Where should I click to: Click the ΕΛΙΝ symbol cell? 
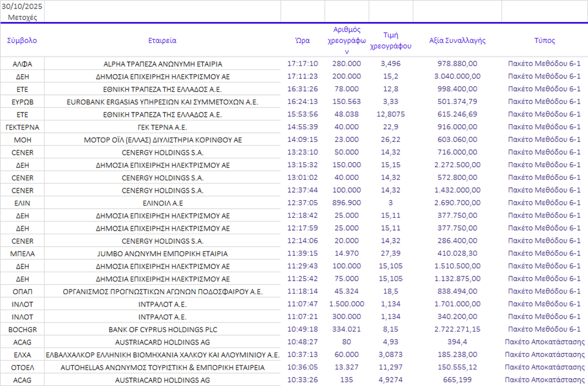coord(22,203)
